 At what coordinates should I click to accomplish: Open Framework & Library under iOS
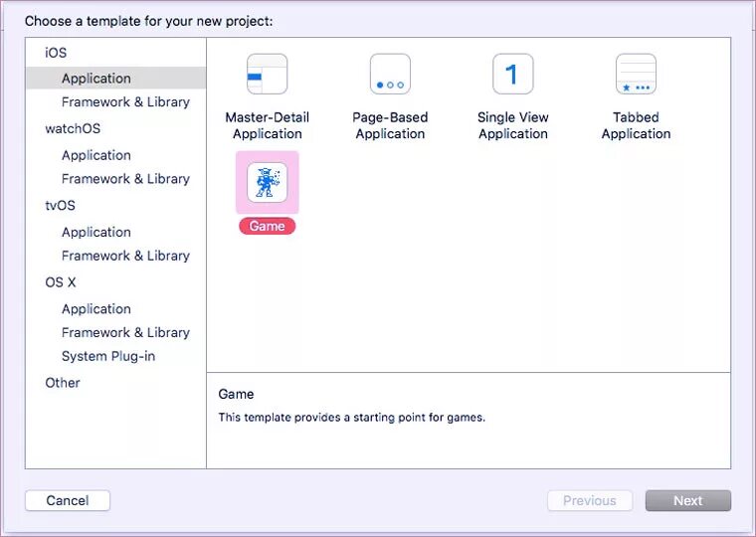pos(125,102)
